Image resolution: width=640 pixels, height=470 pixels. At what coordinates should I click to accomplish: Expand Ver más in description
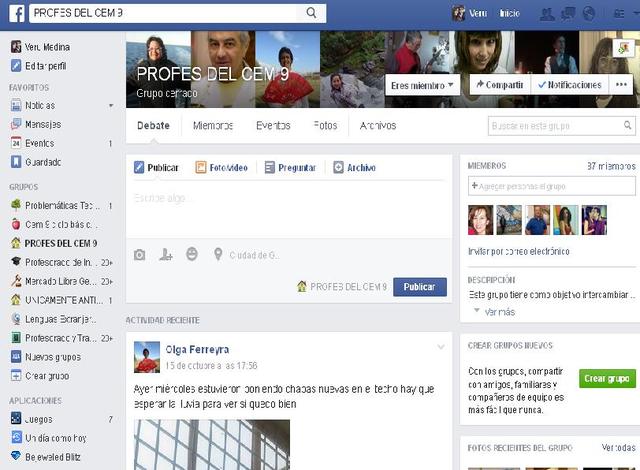(500, 312)
